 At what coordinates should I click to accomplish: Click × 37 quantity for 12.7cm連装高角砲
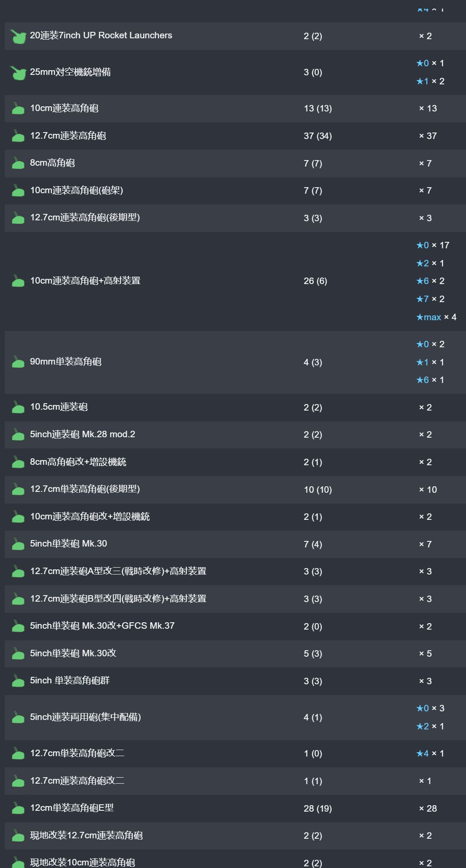tap(428, 136)
